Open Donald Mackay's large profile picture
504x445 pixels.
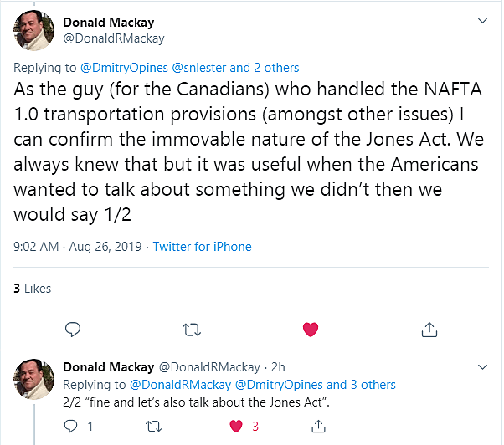tap(34, 30)
